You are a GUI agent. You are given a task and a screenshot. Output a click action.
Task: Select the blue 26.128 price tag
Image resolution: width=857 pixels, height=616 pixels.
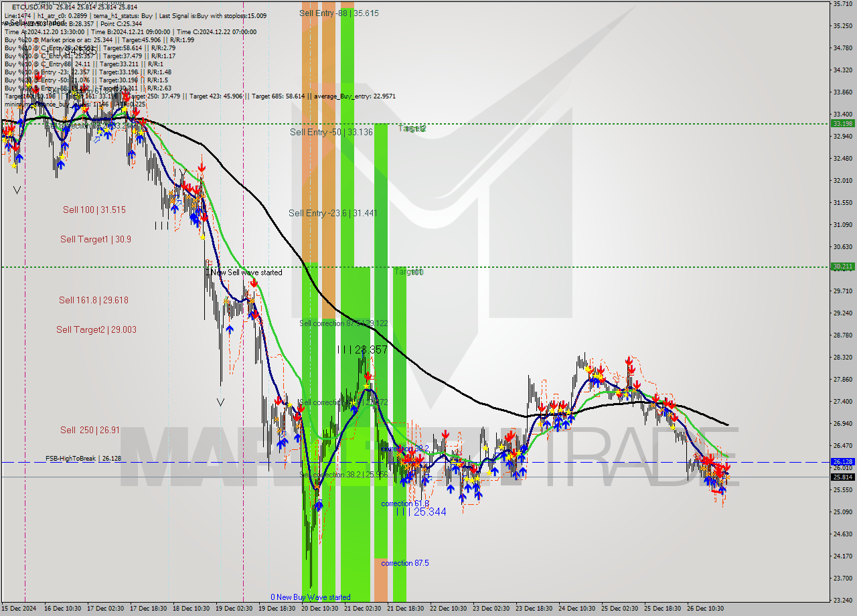point(842,462)
